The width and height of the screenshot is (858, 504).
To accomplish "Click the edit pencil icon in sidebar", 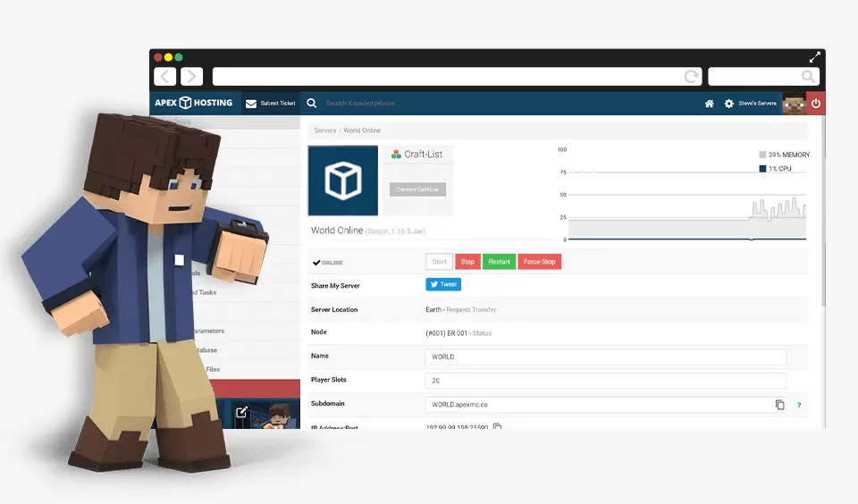I will (241, 412).
